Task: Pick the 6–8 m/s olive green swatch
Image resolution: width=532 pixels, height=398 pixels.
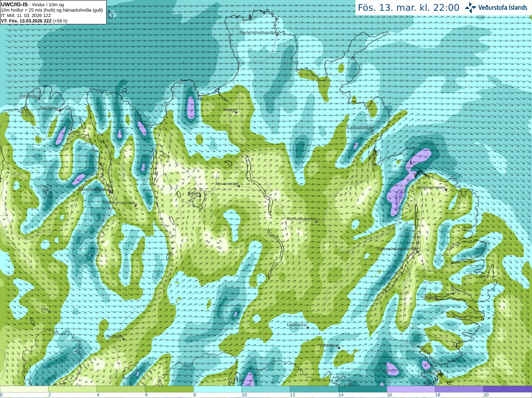Action: click(169, 389)
